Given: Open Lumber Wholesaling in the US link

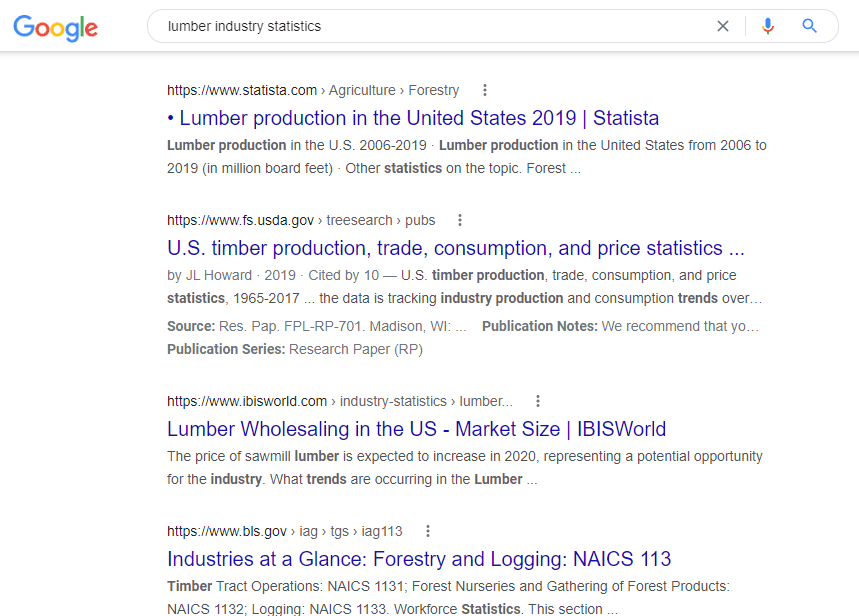Looking at the screenshot, I should tap(416, 429).
